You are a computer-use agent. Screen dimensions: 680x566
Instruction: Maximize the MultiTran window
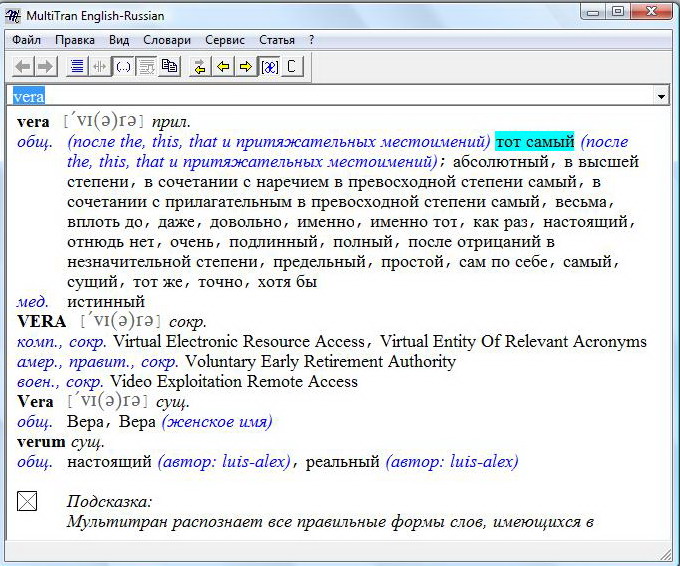[x=618, y=12]
